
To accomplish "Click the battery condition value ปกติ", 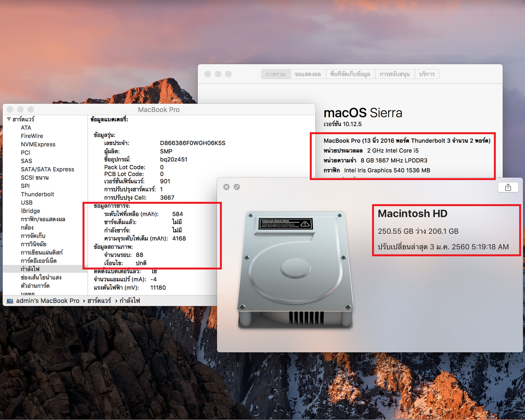I will coord(141,263).
